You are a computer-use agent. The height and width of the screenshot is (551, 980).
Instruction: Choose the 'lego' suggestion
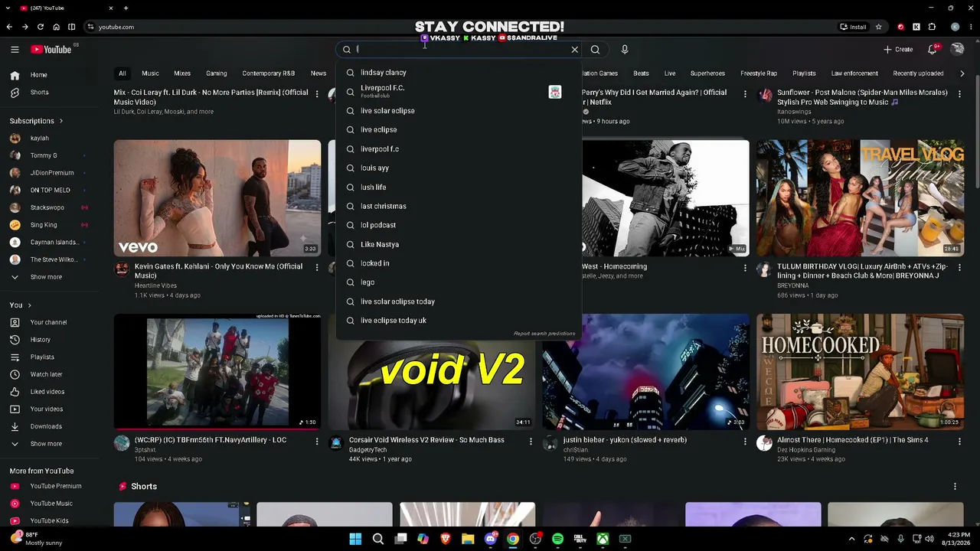coord(459,282)
